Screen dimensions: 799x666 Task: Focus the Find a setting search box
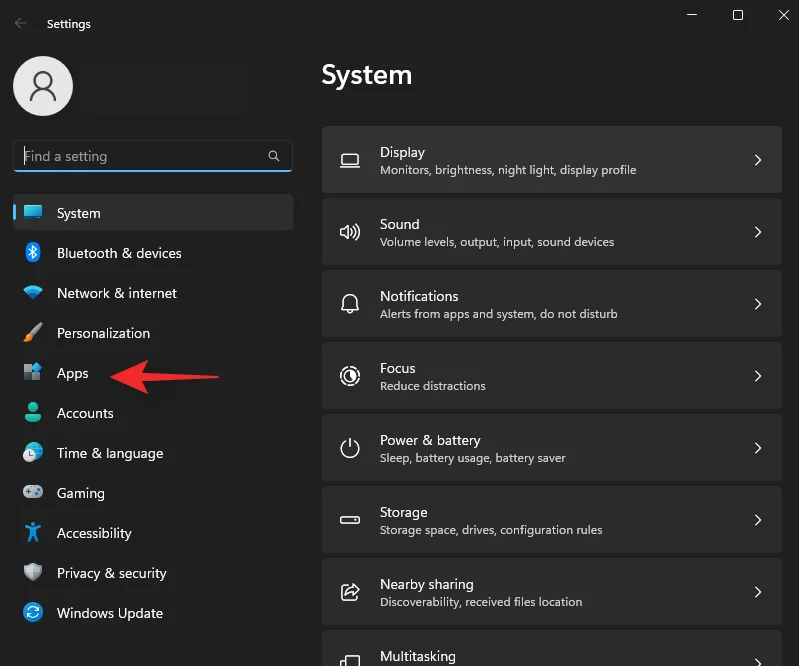(153, 156)
